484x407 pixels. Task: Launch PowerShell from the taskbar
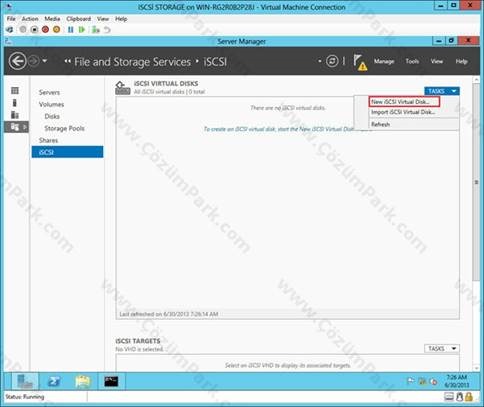click(x=54, y=381)
